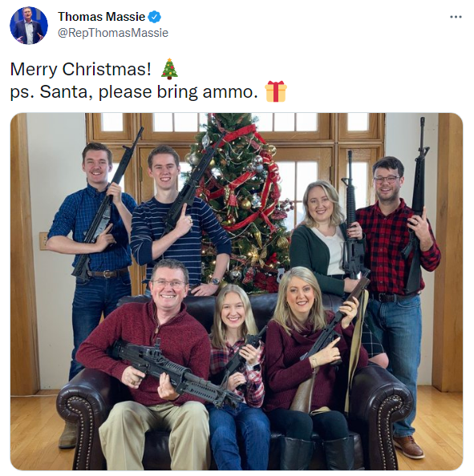Open the @RepThomasMassie handle link
The width and height of the screenshot is (474, 476).
[x=113, y=33]
